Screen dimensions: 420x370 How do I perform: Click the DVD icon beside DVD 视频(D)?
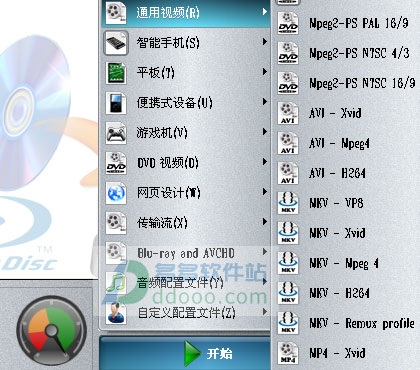[x=116, y=163]
